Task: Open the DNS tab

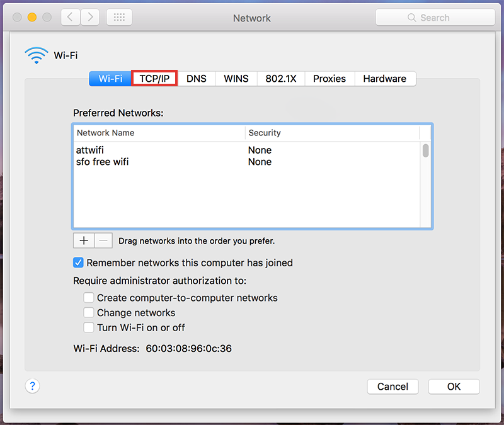Action: click(x=197, y=79)
